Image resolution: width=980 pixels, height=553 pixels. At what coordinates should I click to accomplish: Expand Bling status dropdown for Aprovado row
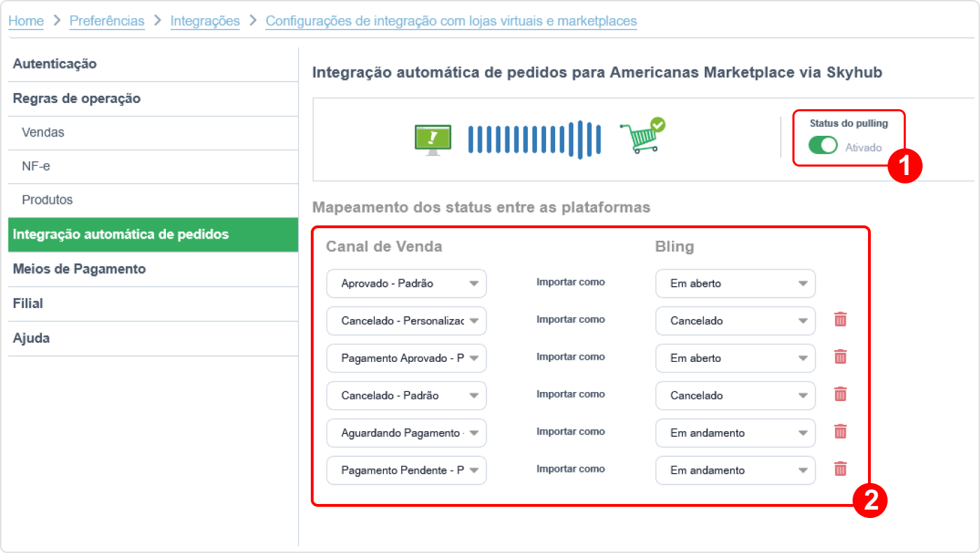(x=735, y=283)
